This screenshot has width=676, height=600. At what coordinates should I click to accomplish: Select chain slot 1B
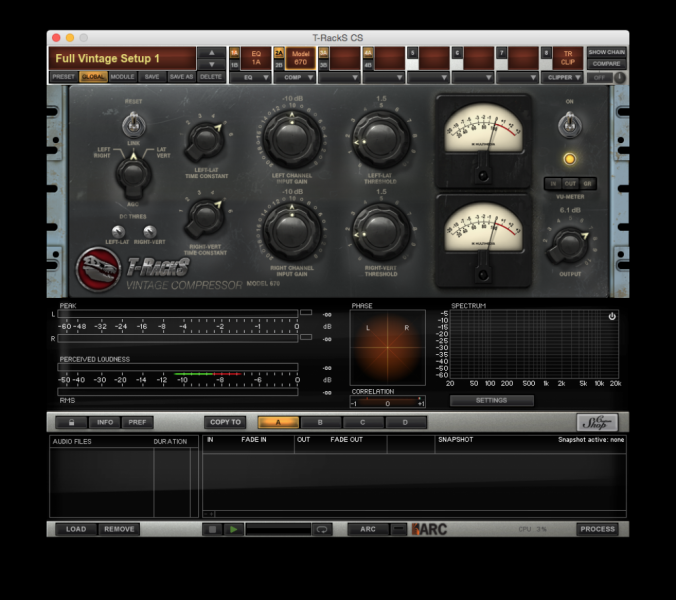pyautogui.click(x=234, y=65)
